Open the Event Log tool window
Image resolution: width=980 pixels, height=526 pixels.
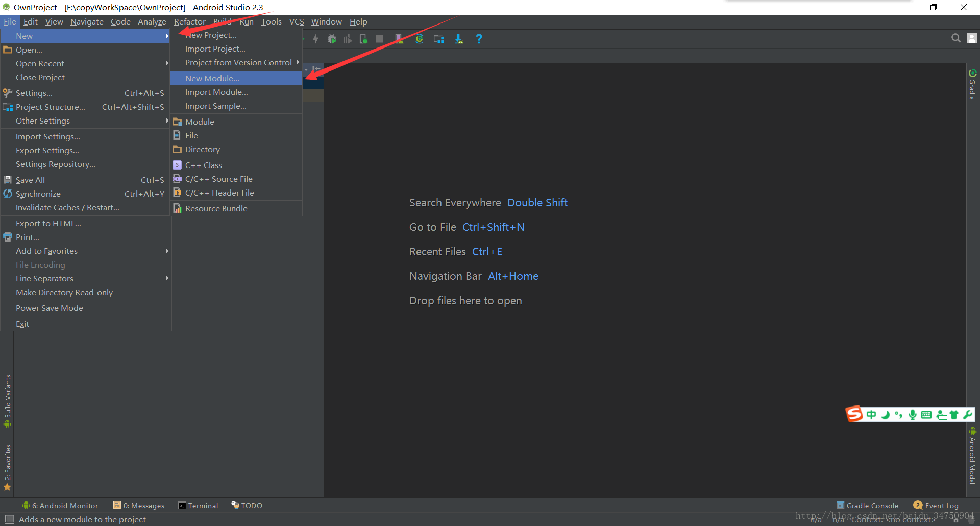click(x=936, y=506)
